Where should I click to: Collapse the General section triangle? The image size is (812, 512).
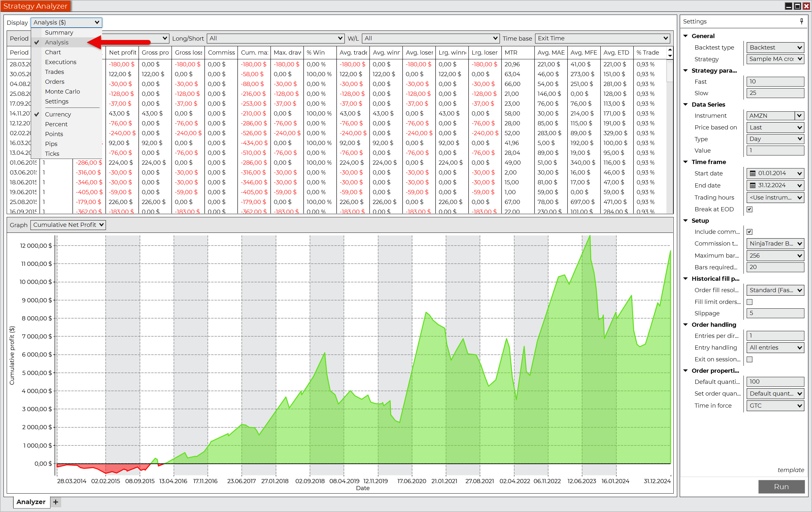click(x=685, y=36)
